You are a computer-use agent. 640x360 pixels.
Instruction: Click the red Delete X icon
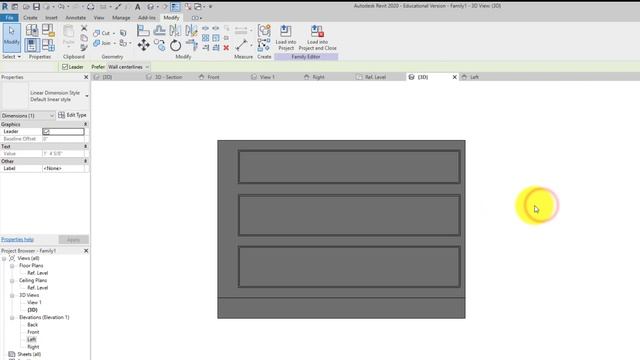coord(226,48)
